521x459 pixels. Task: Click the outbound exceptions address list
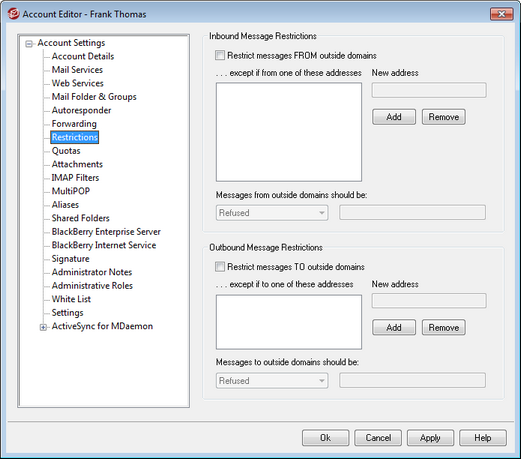[x=289, y=322]
